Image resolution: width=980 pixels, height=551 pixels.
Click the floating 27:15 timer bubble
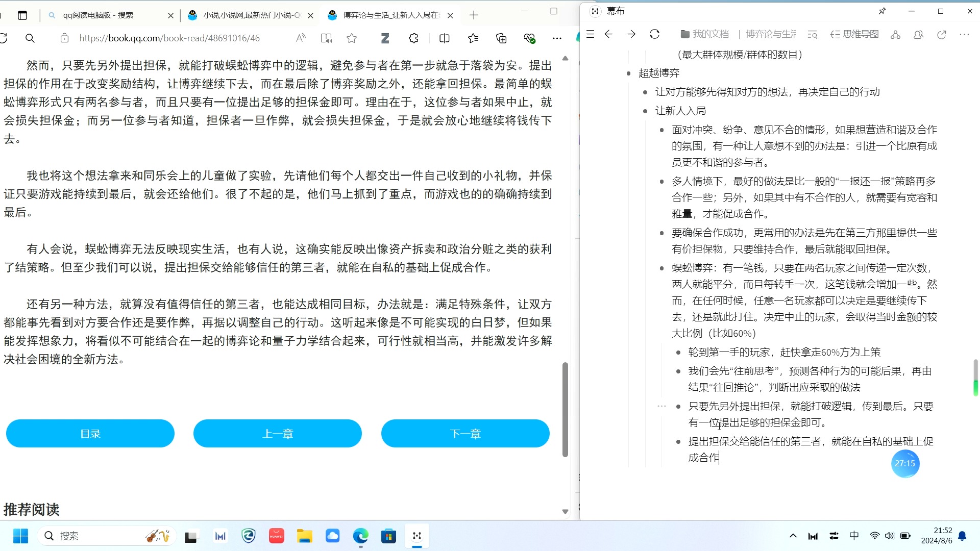pos(905,463)
